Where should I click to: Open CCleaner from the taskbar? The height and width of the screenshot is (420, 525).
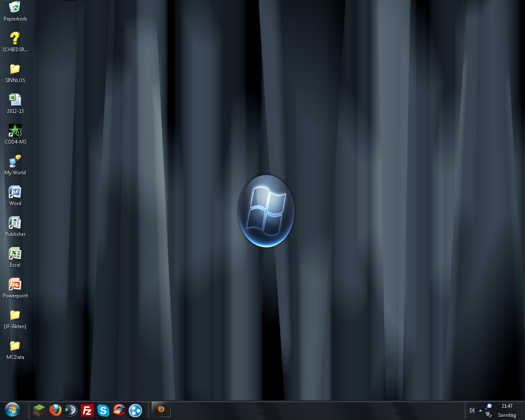(x=119, y=410)
